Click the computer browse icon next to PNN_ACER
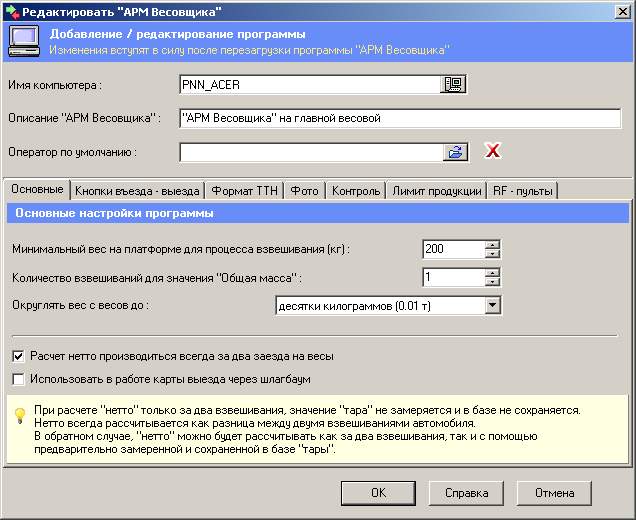 [x=454, y=85]
